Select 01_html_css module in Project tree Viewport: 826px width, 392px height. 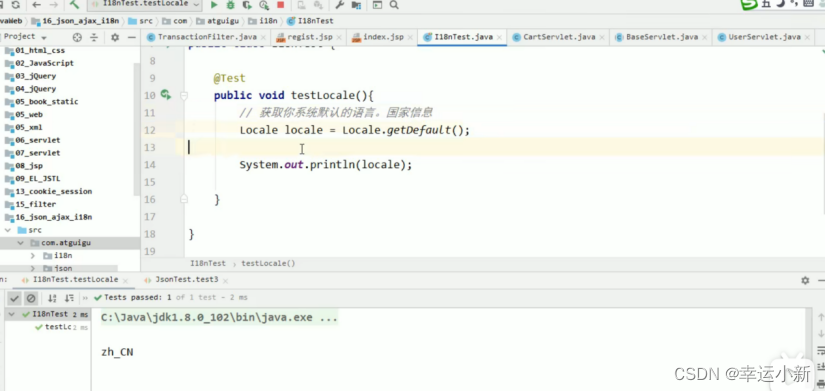[x=40, y=51]
